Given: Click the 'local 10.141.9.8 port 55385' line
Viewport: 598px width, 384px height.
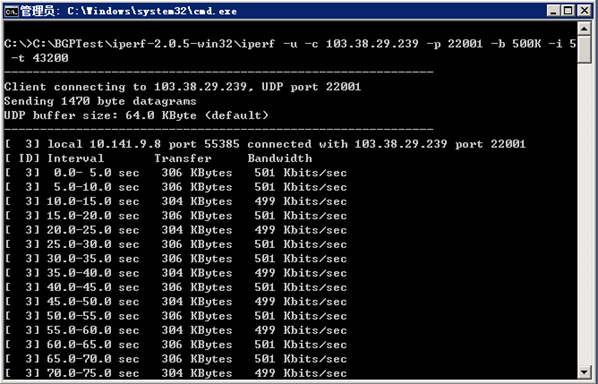Looking at the screenshot, I should [265, 144].
